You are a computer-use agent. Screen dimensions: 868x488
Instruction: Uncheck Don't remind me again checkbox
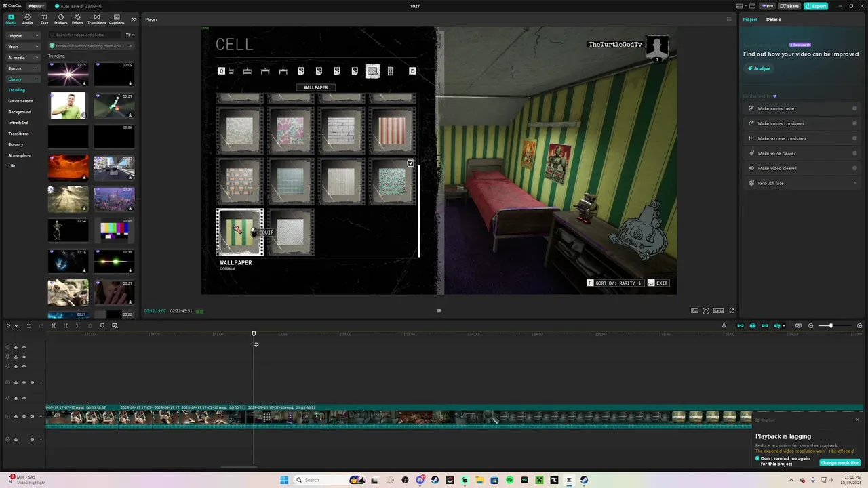757,458
